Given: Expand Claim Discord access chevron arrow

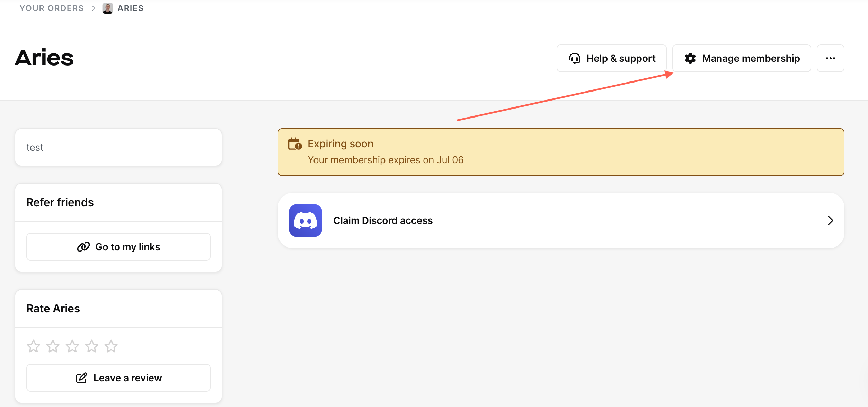Looking at the screenshot, I should click(x=830, y=220).
